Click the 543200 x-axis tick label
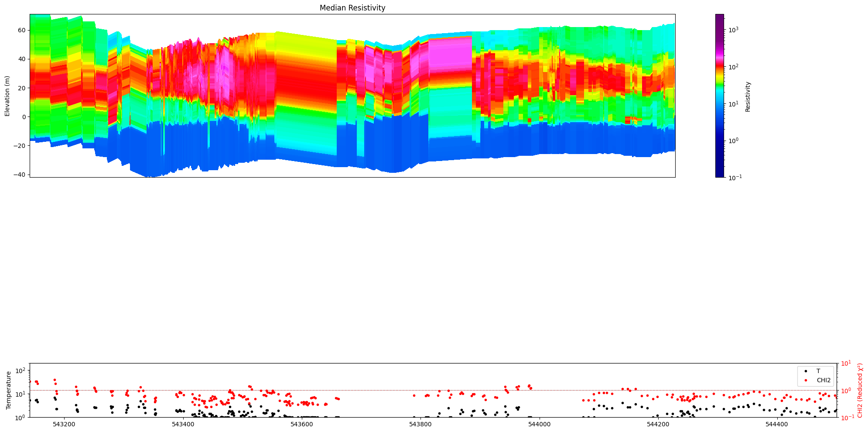 tap(64, 424)
